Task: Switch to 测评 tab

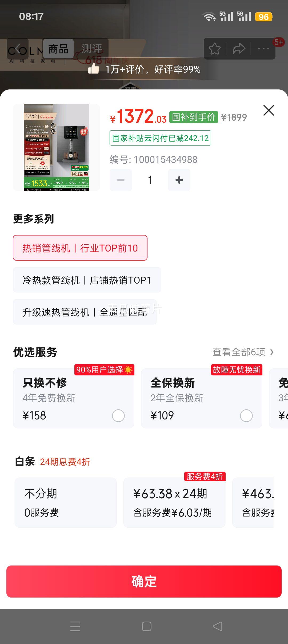Action: pos(91,49)
